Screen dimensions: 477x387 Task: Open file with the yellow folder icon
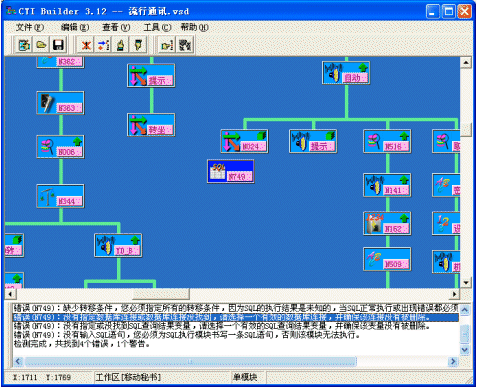click(41, 45)
